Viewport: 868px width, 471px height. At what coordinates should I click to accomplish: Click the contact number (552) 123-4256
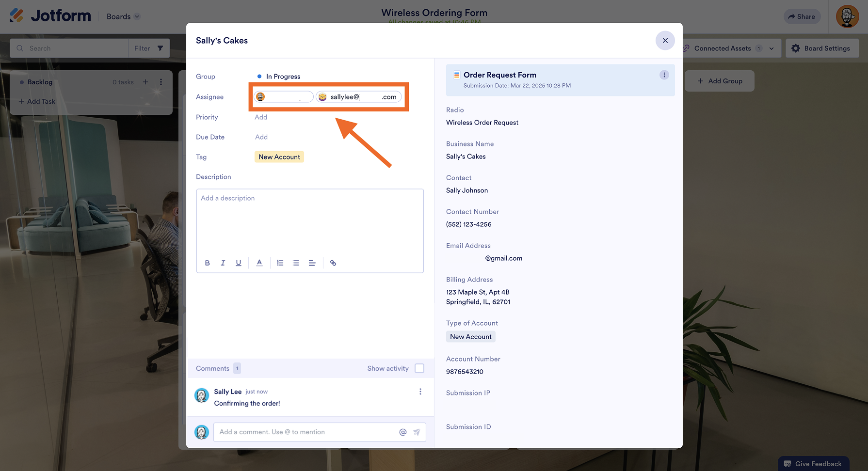click(469, 224)
